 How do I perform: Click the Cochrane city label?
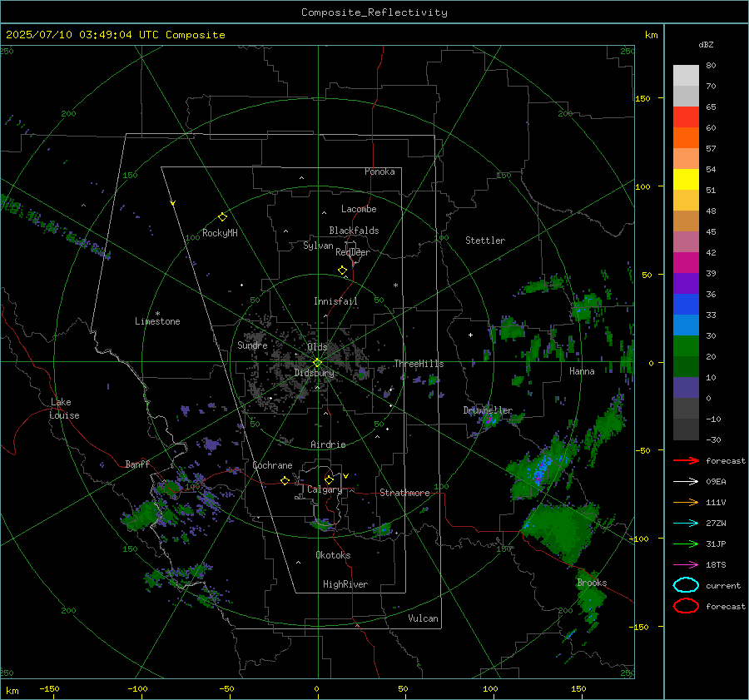[272, 465]
